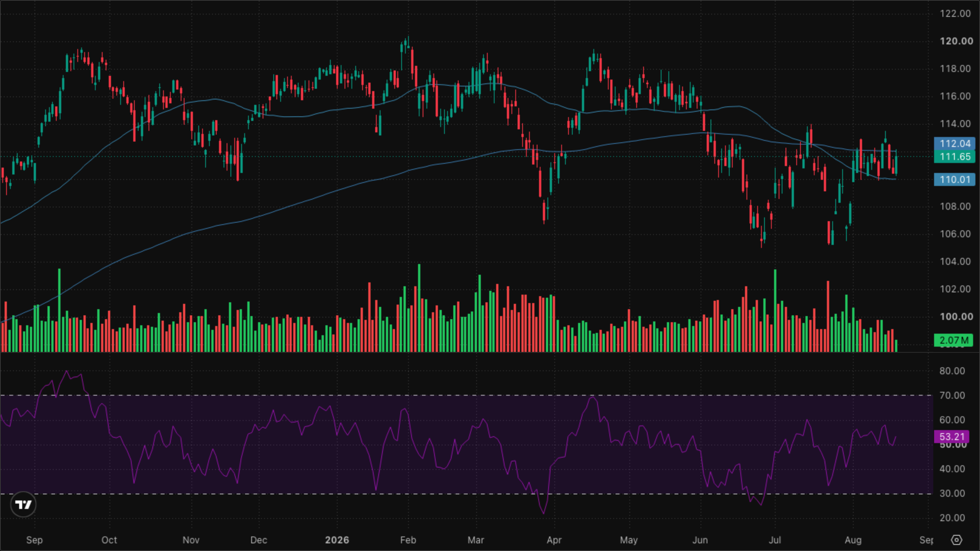The image size is (980, 551).
Task: Click the Apr label on time axis
Action: (x=554, y=540)
